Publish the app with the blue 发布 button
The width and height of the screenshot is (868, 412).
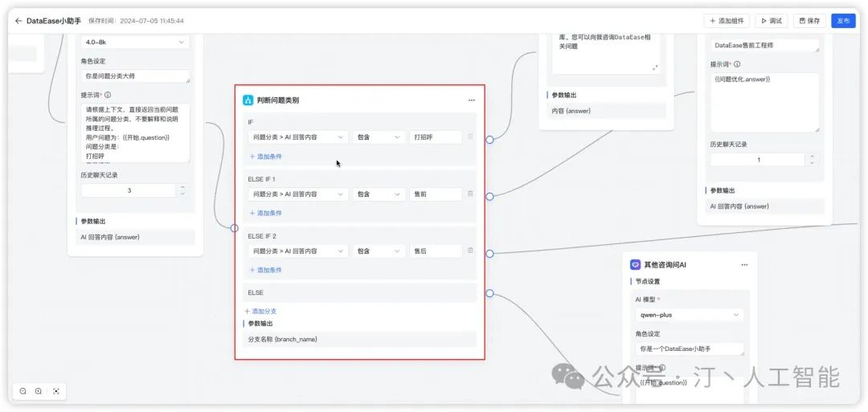(x=843, y=21)
